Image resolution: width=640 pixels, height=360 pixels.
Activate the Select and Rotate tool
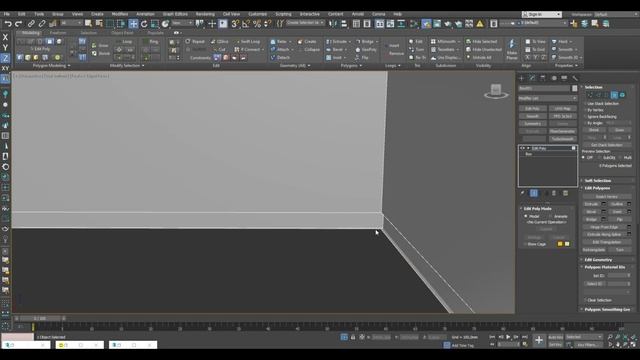coord(144,24)
